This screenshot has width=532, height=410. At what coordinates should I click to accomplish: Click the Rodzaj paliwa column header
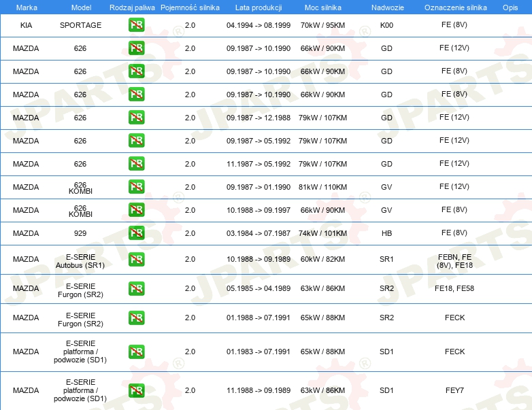[132, 7]
